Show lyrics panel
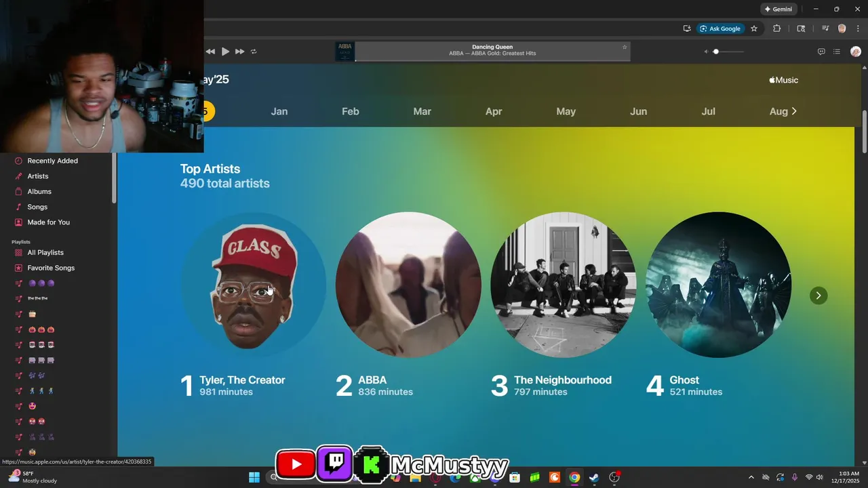The width and height of the screenshot is (868, 488). [821, 52]
